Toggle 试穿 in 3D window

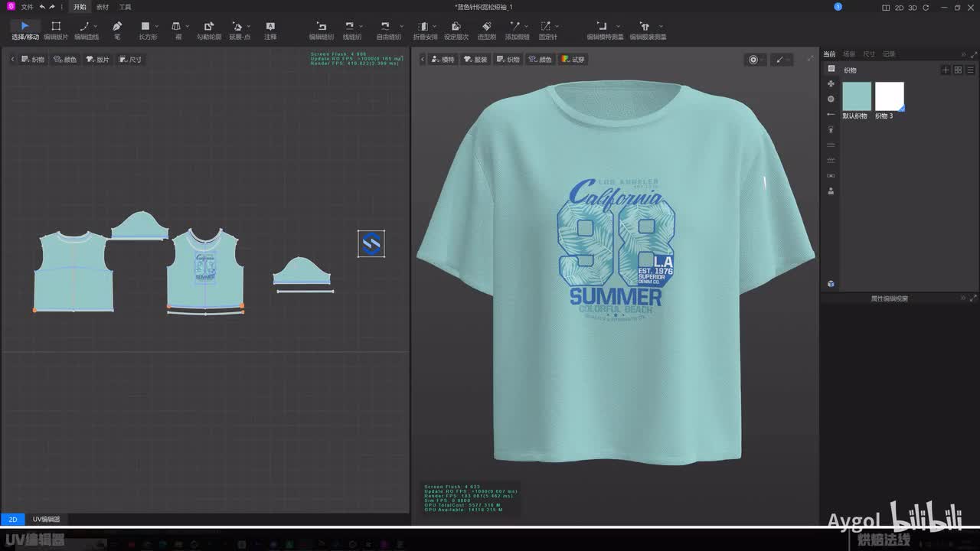pyautogui.click(x=573, y=59)
